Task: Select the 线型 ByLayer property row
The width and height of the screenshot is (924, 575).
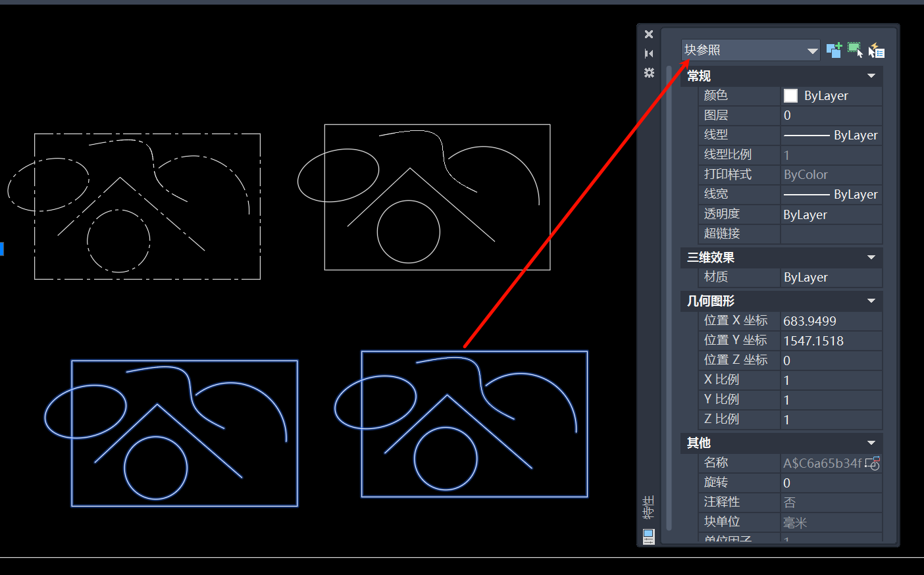Action: point(790,135)
